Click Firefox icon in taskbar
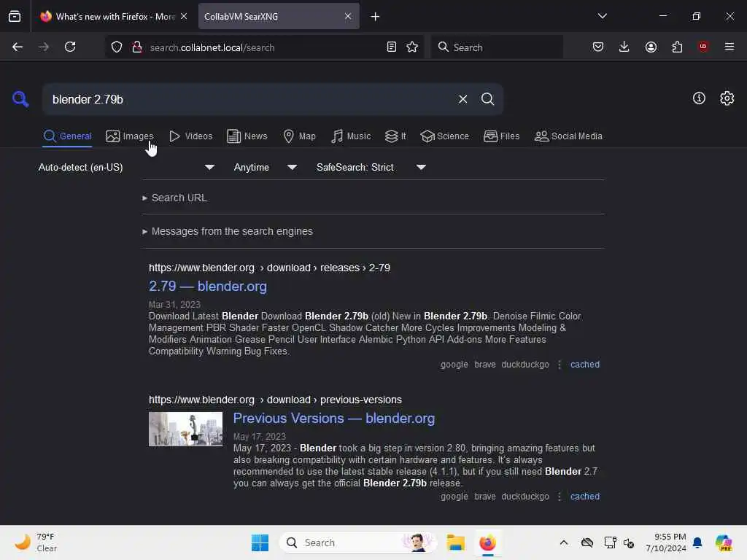The height and width of the screenshot is (560, 747). click(x=487, y=542)
